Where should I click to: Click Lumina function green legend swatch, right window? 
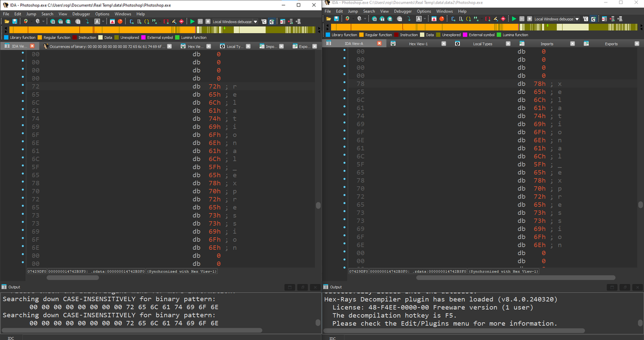(x=499, y=35)
